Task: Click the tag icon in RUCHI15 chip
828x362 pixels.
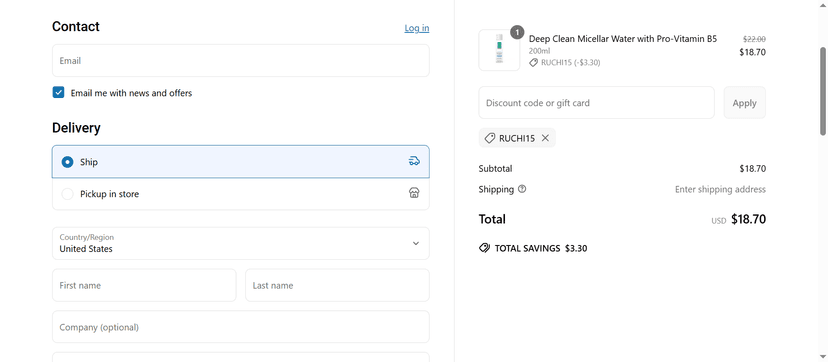Action: (490, 138)
